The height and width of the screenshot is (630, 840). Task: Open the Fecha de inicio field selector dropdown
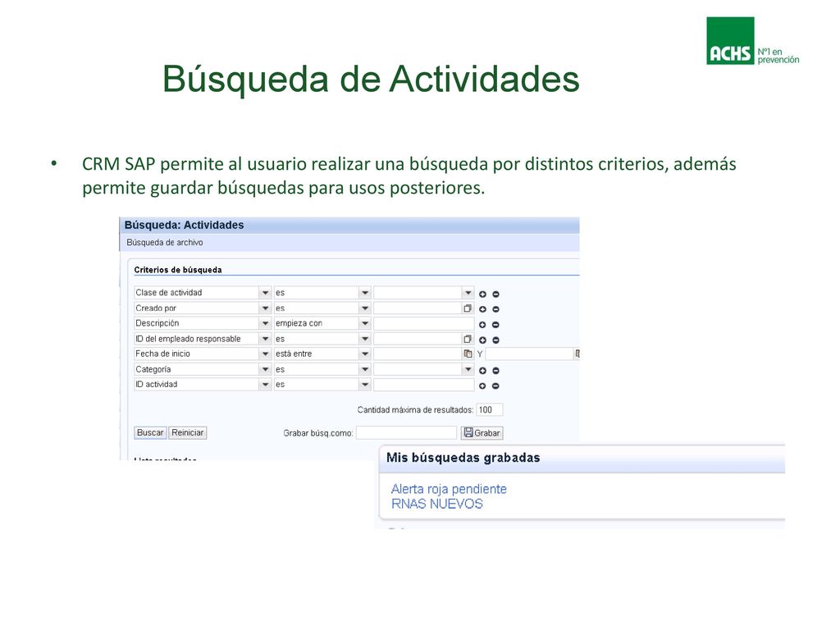tap(265, 354)
